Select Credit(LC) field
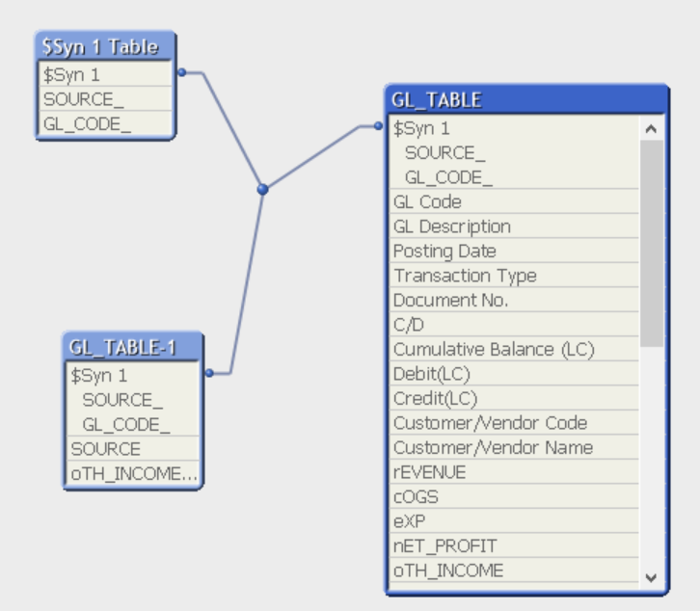Screen dimensions: 700x611 point(514,398)
